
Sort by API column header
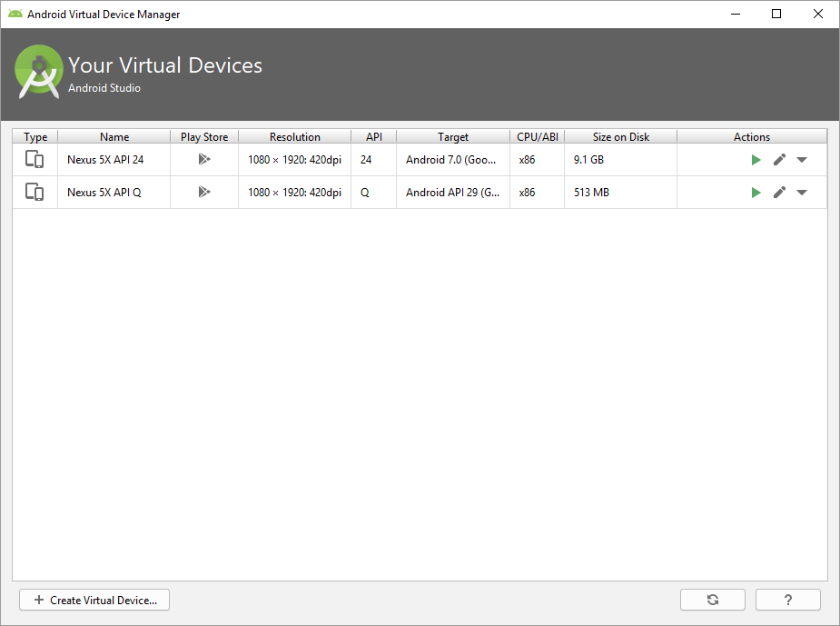(374, 136)
